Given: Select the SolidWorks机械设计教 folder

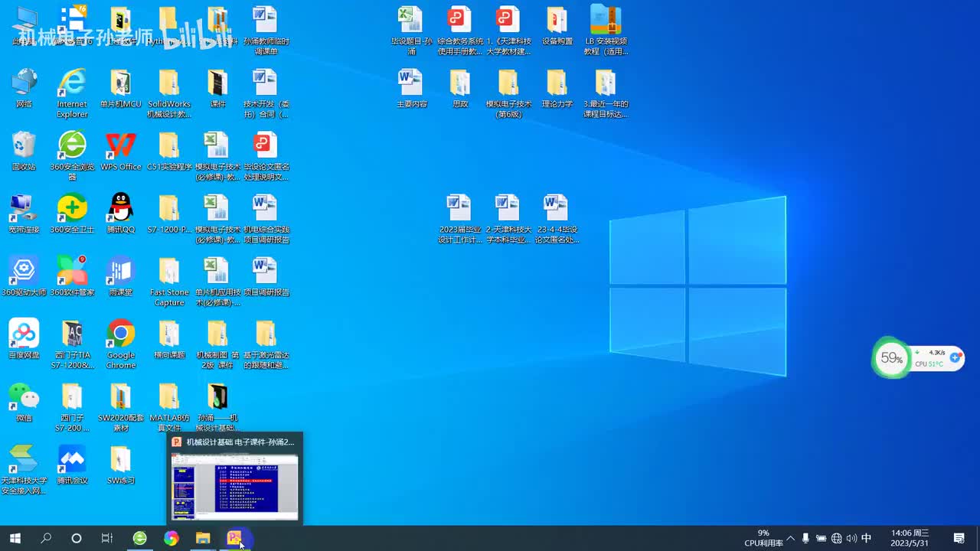Looking at the screenshot, I should [x=169, y=93].
